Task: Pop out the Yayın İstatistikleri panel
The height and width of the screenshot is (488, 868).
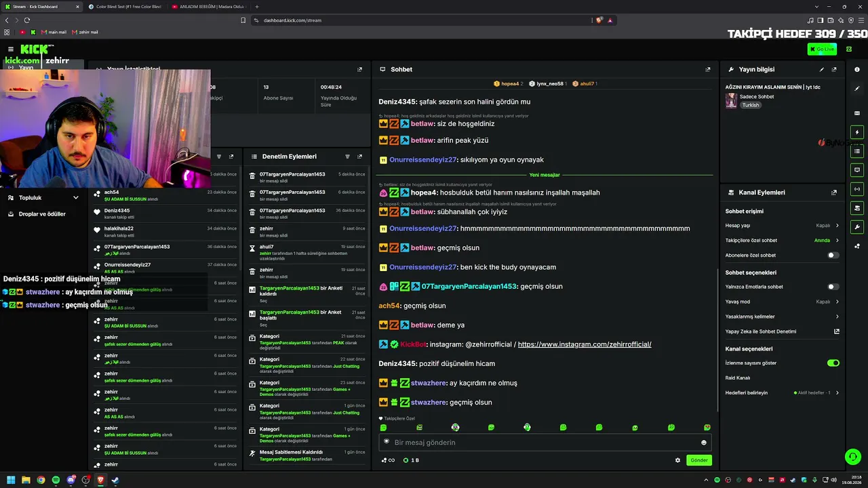Action: [360, 69]
